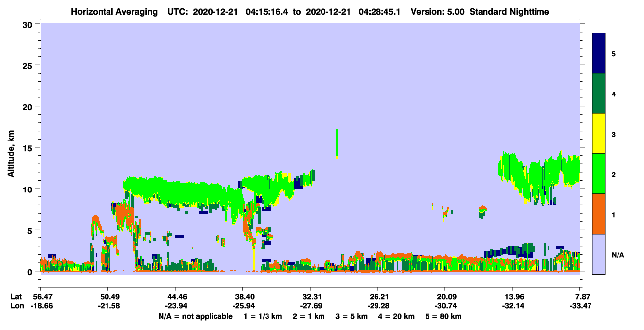This screenshot has width=644, height=330.
Task: Click the yellow color bar segment 3
Action: [x=599, y=134]
